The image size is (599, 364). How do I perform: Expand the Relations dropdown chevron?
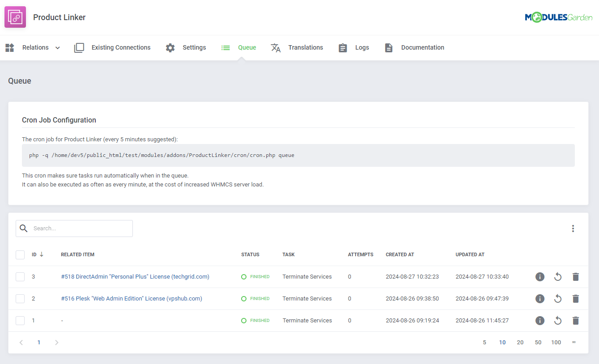coord(58,48)
